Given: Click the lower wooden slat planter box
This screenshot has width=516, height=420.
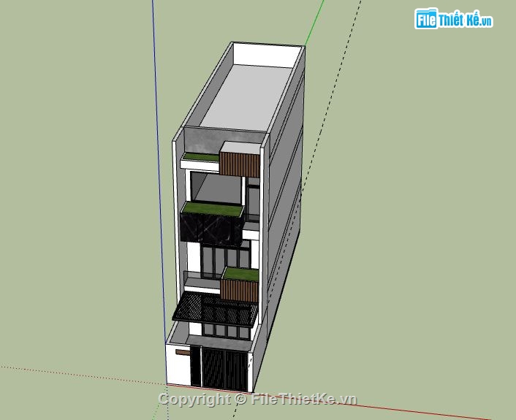Looking at the screenshot, I should coord(239,291).
